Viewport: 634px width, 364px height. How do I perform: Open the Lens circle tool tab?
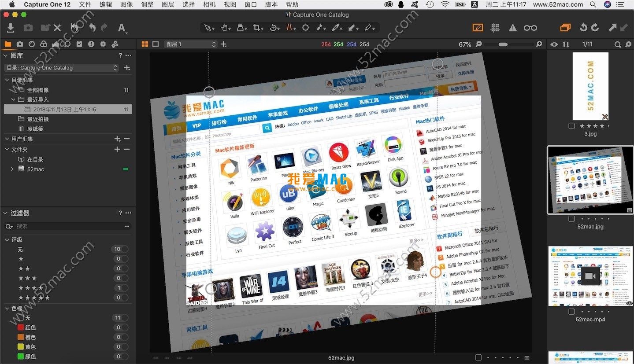coord(32,44)
